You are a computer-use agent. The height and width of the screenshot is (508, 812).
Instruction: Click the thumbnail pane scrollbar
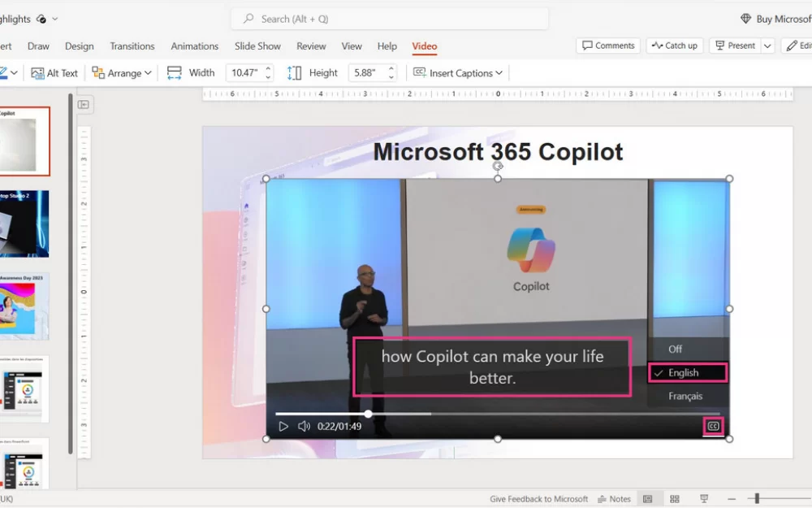click(70, 274)
